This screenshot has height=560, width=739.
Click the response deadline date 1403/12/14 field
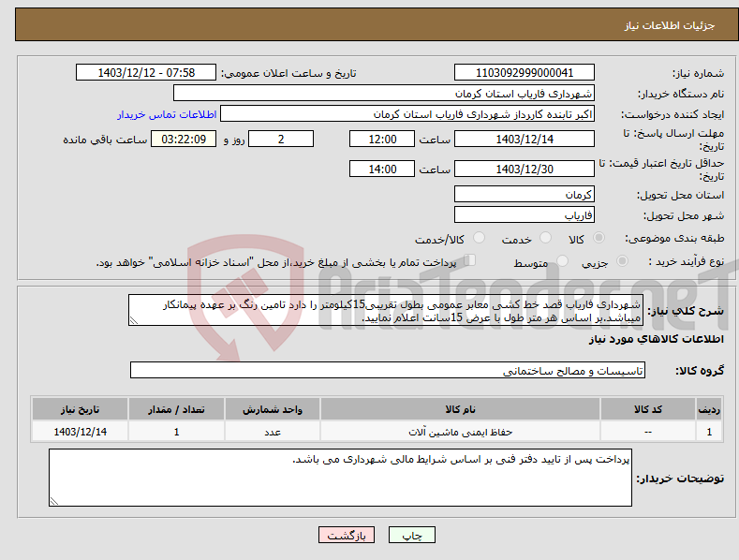coord(525,139)
